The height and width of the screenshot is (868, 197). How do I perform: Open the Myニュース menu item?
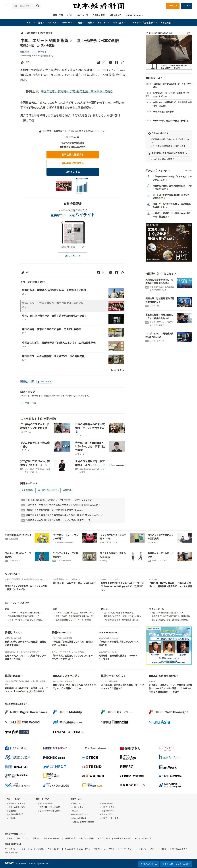[82, 15]
